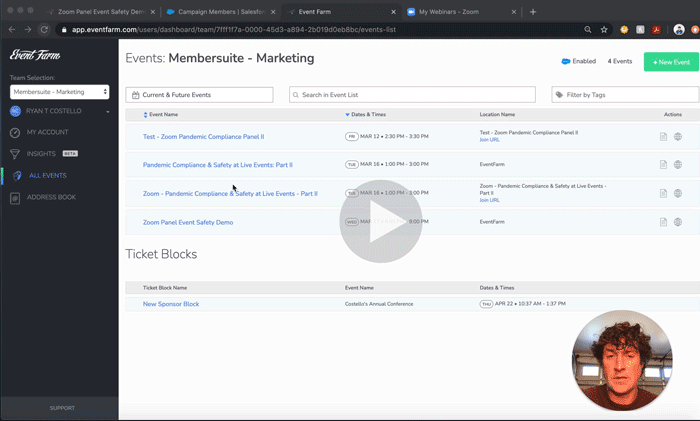Click the Event Farm logo
Screen dimensions: 700x421
[x=35, y=55]
